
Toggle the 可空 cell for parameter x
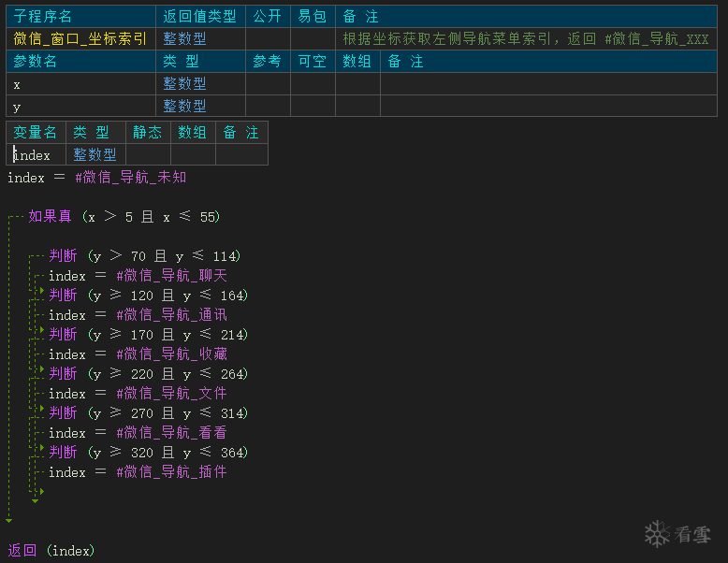coord(313,83)
